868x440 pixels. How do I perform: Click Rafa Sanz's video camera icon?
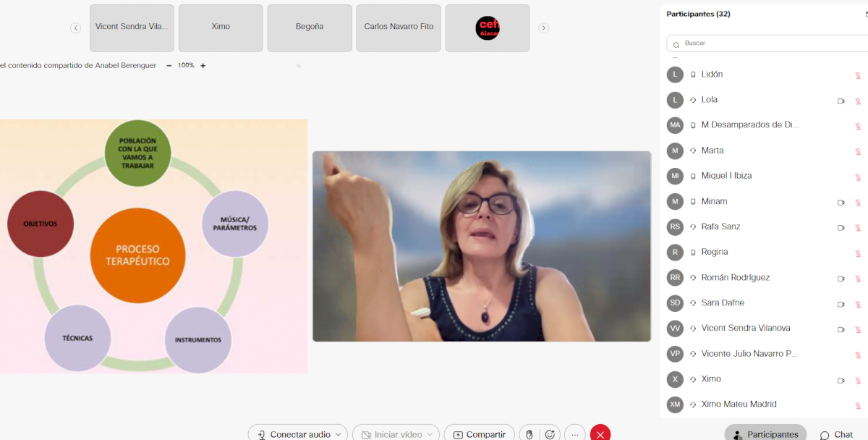tap(841, 228)
